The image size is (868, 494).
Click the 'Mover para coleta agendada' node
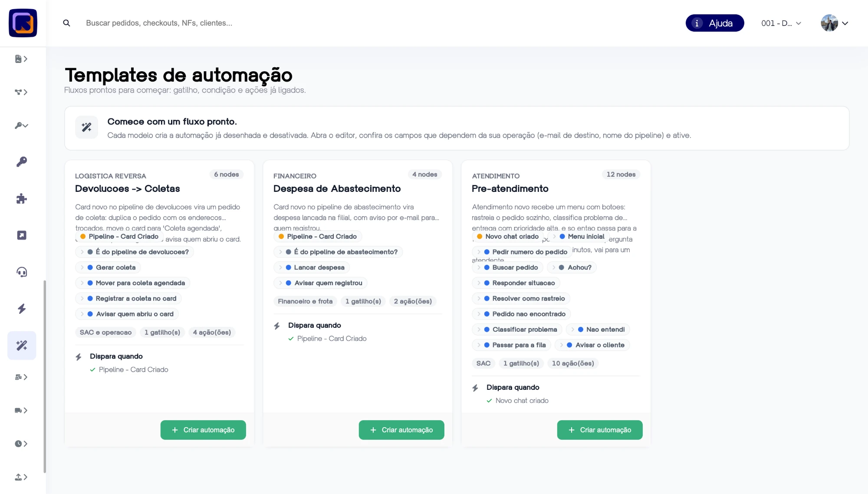tap(133, 283)
